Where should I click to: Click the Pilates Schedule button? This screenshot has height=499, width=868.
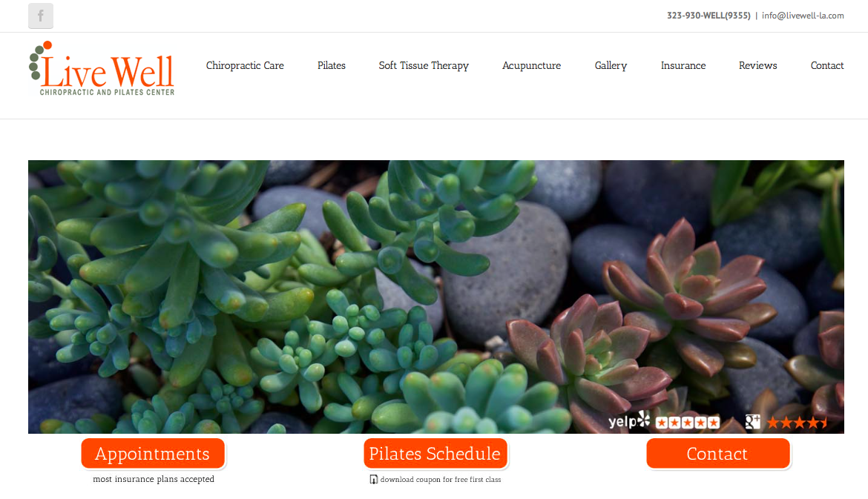pyautogui.click(x=435, y=454)
